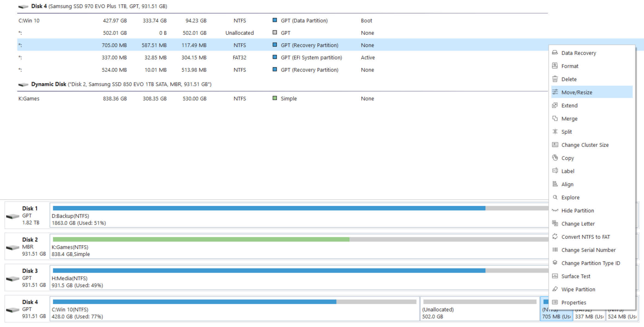Image resolution: width=644 pixels, height=327 pixels.
Task: Select Convert NTFS to FAT entry
Action: [x=585, y=237]
